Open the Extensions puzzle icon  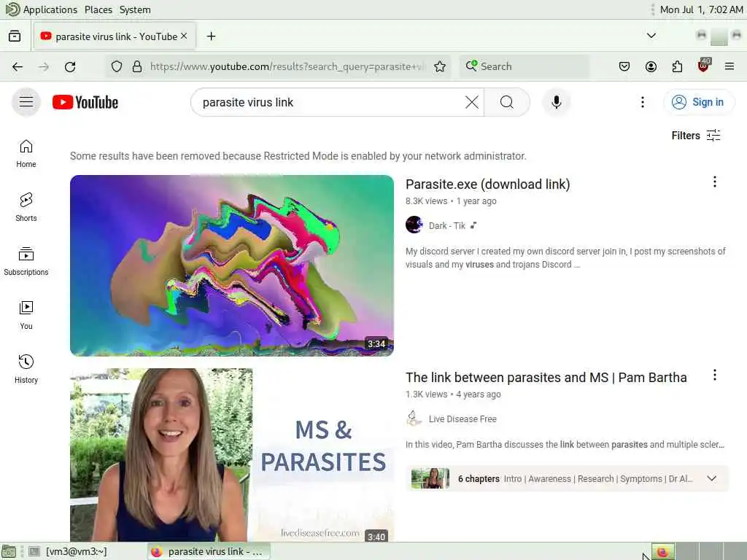[677, 66]
